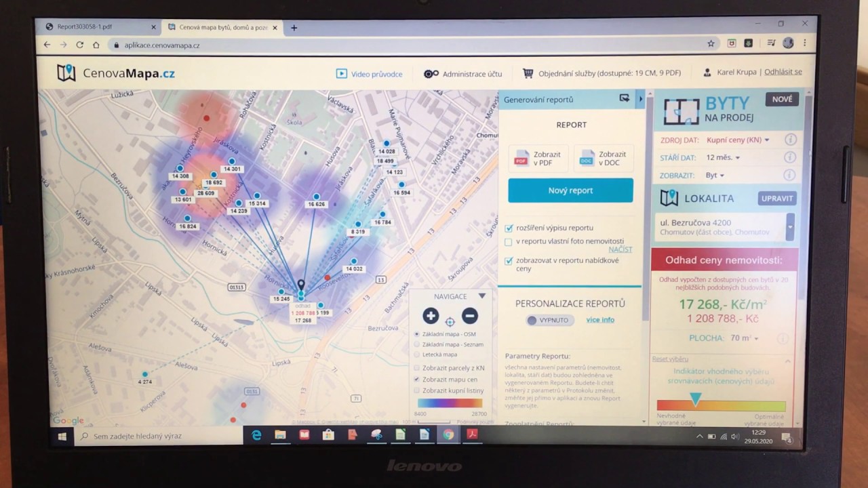Screen dimensions: 868x488
Task: Open Microsoft Store from the taskbar
Action: coord(328,435)
